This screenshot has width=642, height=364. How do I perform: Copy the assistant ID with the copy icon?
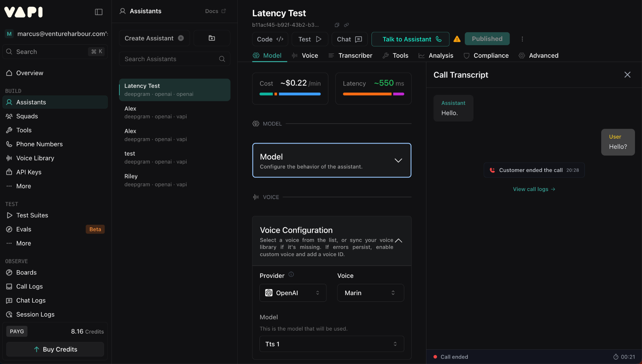(337, 25)
